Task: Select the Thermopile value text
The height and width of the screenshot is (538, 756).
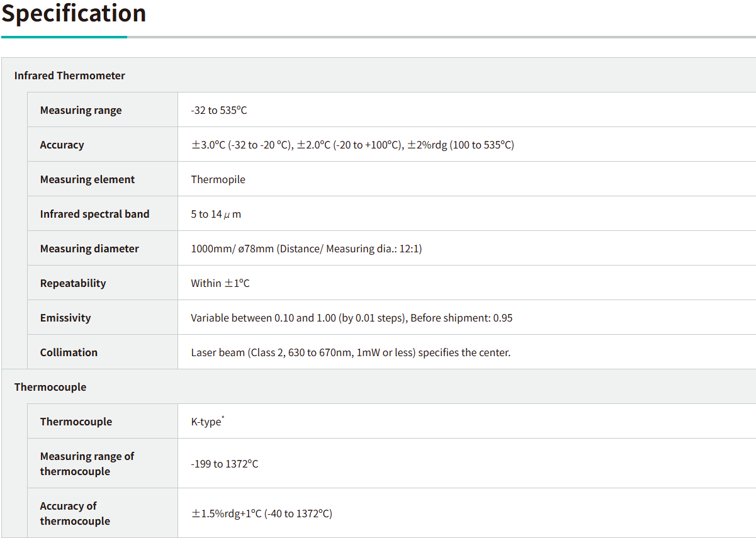Action: (218, 179)
